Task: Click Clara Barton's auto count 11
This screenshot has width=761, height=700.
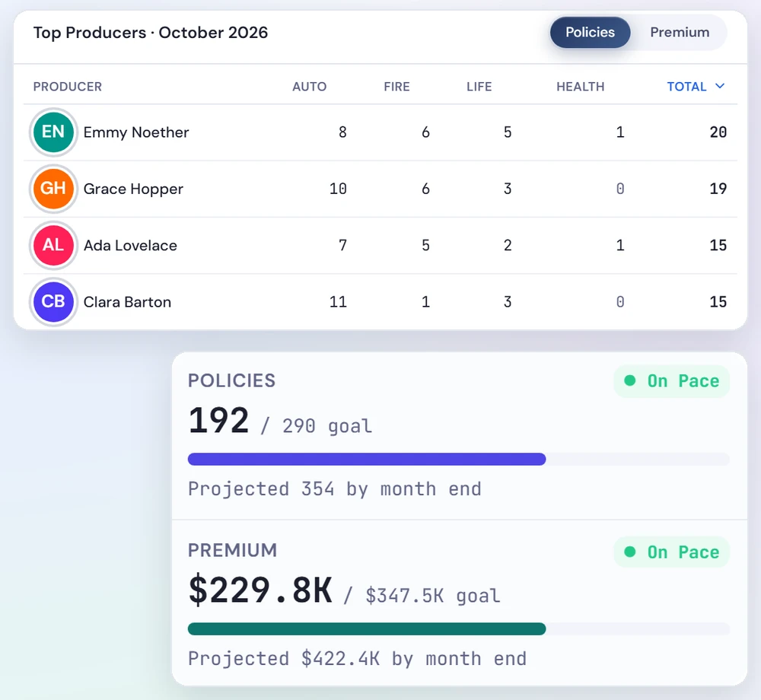Action: point(338,302)
